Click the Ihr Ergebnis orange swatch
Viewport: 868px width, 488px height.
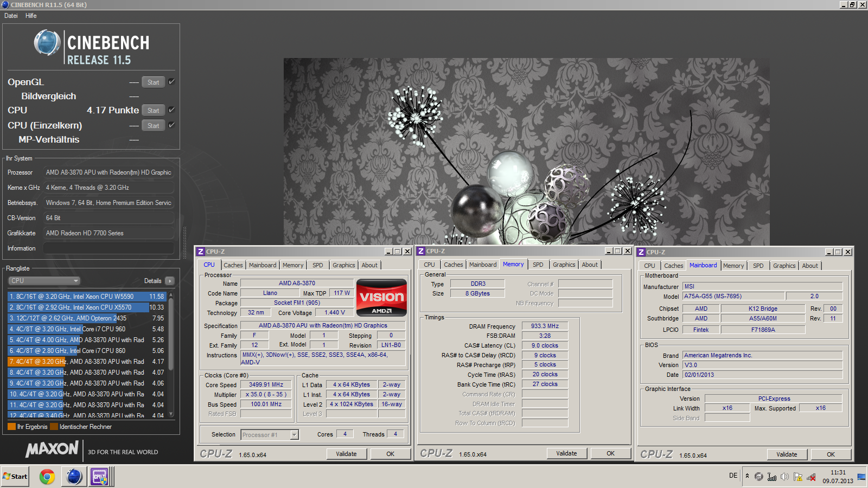[11, 427]
